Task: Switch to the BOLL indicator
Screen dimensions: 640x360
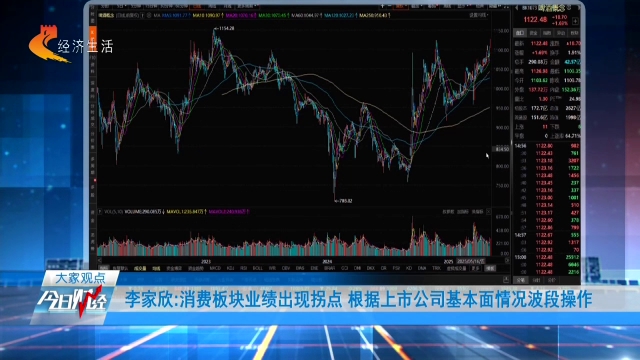Action: pos(258,268)
